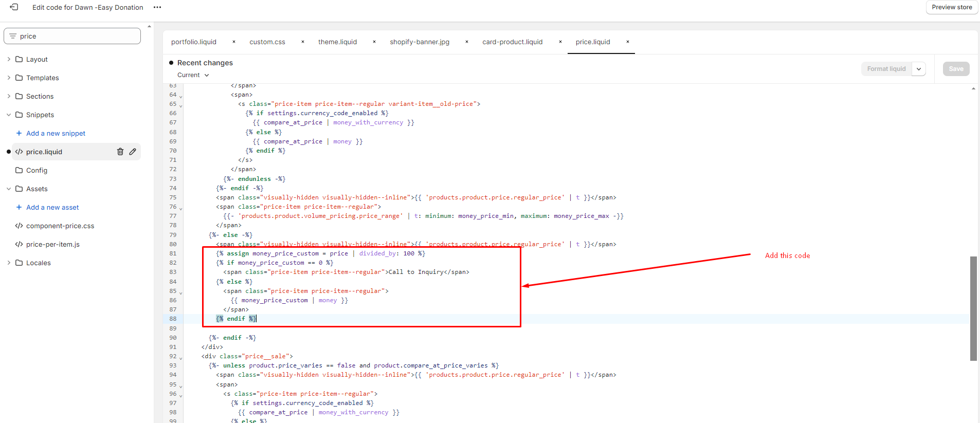Fold code at line 64

(x=180, y=96)
